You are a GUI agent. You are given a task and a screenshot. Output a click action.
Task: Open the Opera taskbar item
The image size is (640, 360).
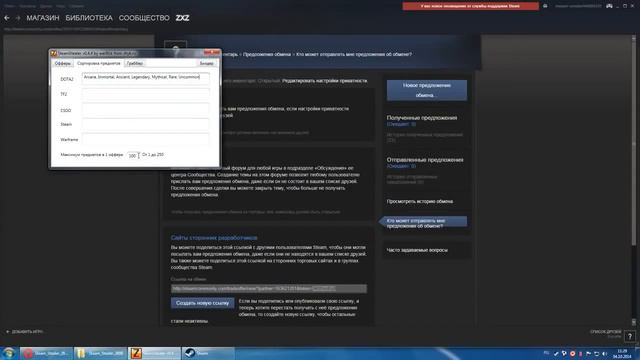[x=46, y=353]
